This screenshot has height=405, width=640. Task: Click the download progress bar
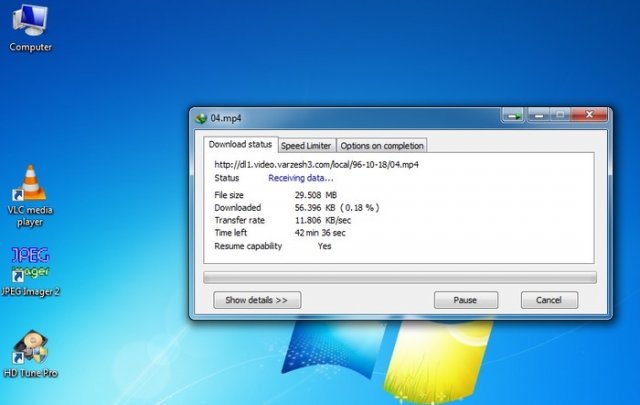(399, 277)
